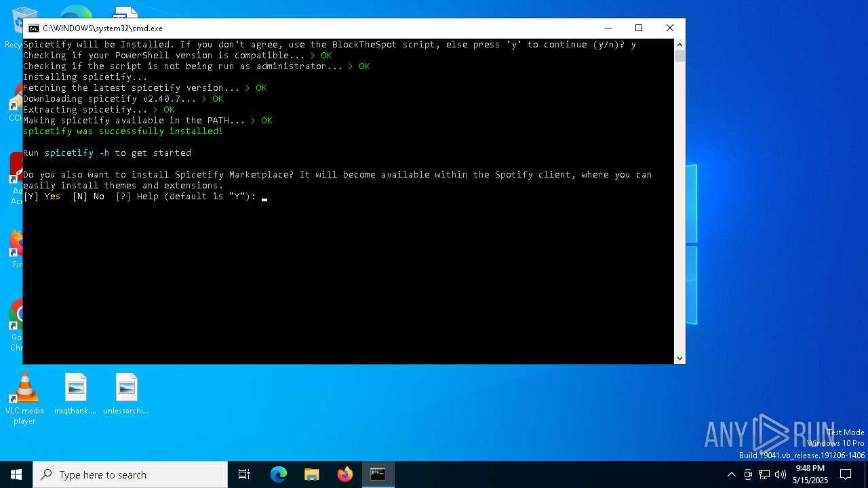Viewport: 868px width, 488px height.
Task: Open File Explorer from the taskbar
Action: [312, 474]
